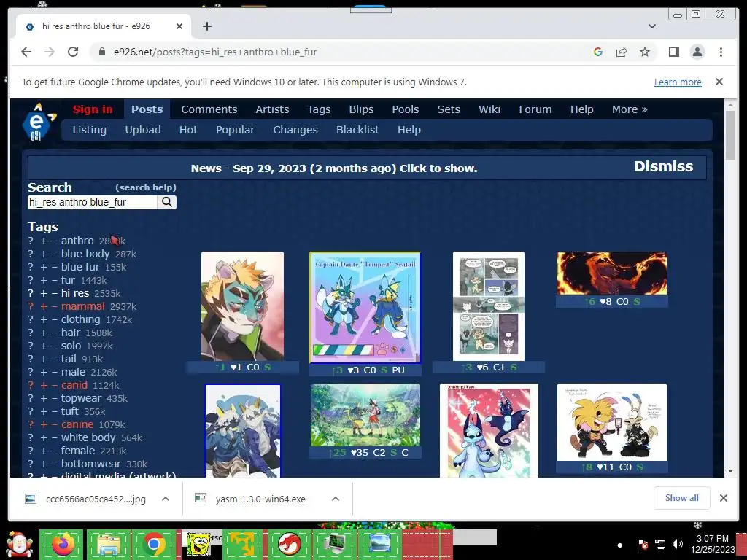Expand options for ccc6566ac05ca452 jpg download

point(166,499)
